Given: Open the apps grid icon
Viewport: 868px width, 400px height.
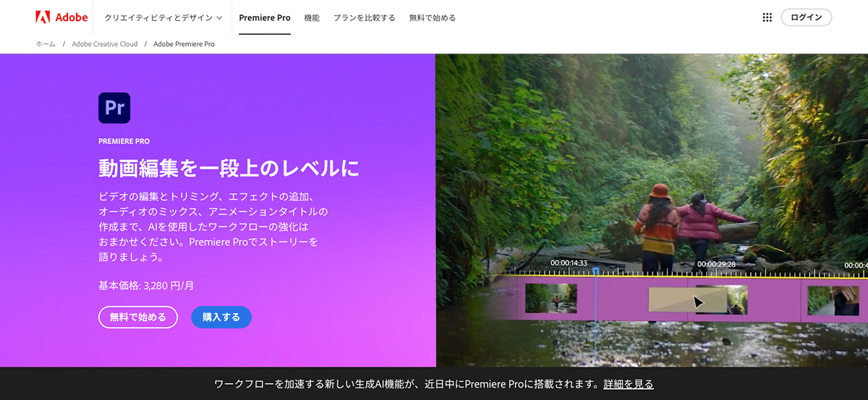Looking at the screenshot, I should pyautogui.click(x=767, y=17).
